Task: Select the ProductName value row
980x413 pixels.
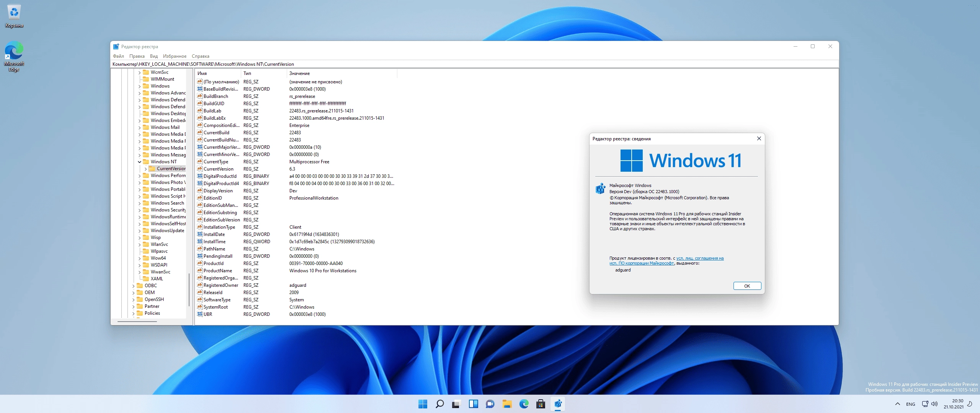Action: click(x=296, y=271)
